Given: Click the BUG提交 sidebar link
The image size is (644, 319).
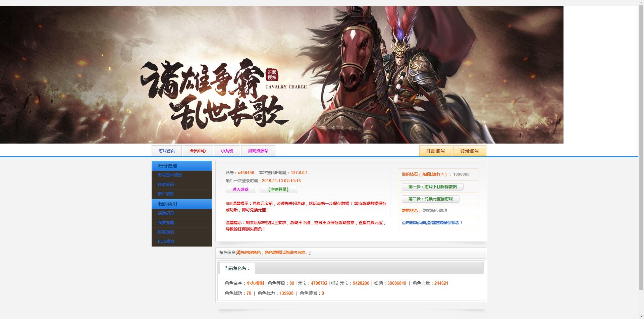Looking at the screenshot, I should click(166, 242).
